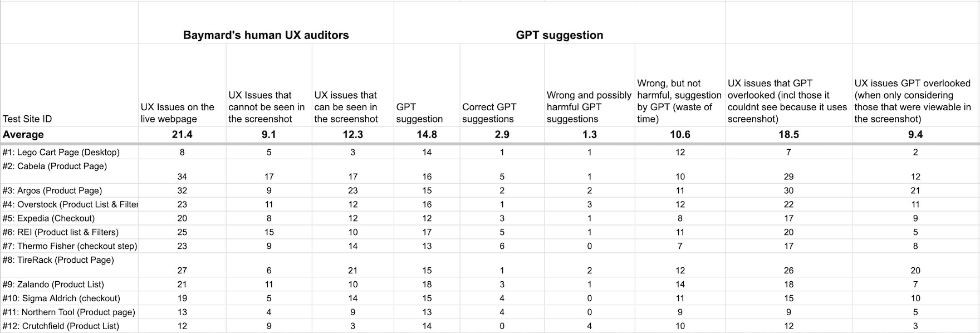Image resolution: width=980 pixels, height=333 pixels.
Task: Click the "#10: Sigma Aldrich (checkout)" cell
Action: (61, 298)
